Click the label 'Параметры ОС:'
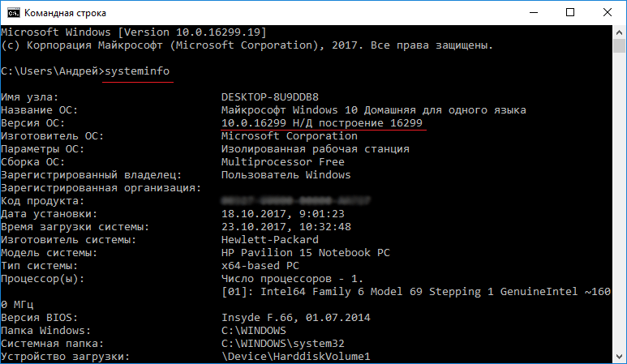Image resolution: width=627 pixels, height=364 pixels. 42,149
